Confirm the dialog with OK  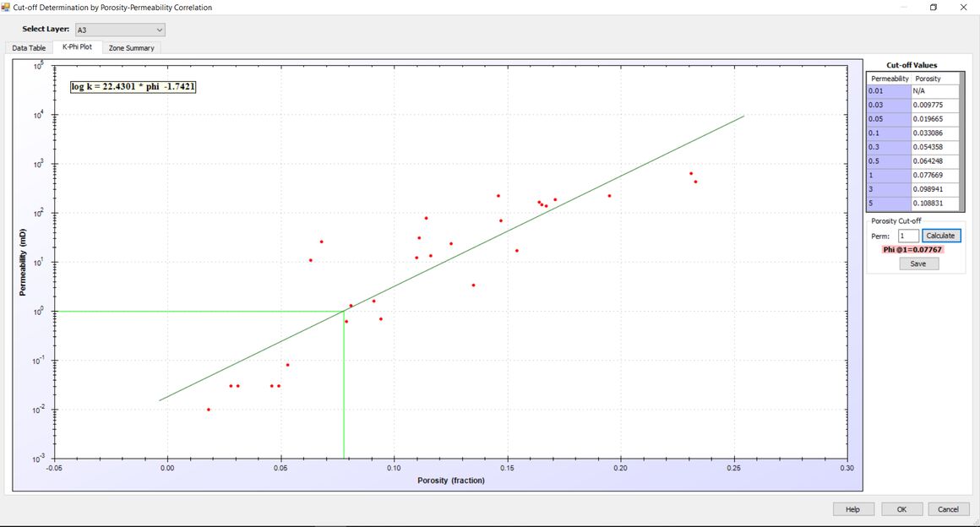[x=901, y=509]
